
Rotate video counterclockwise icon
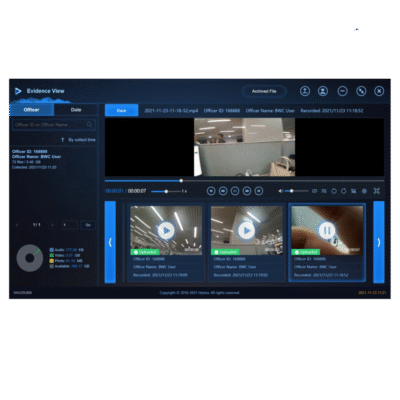coord(334,191)
